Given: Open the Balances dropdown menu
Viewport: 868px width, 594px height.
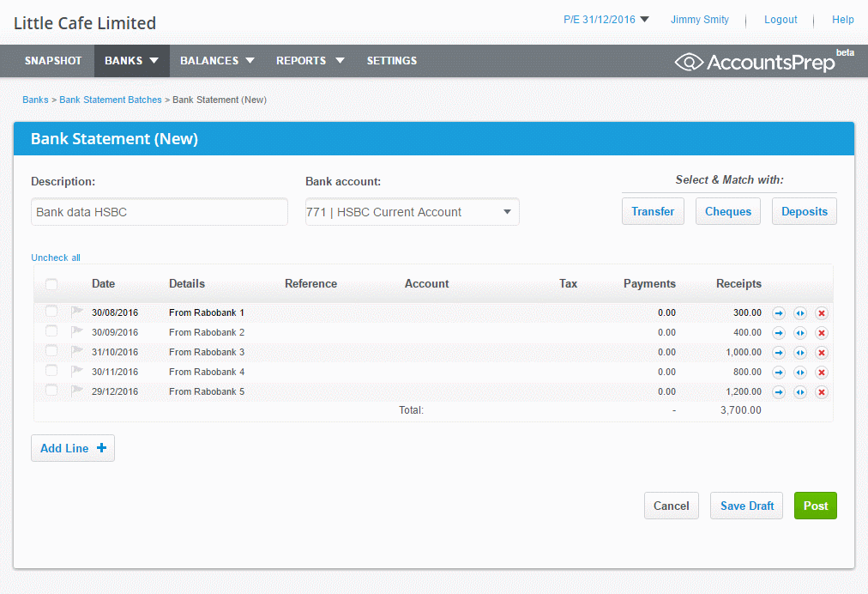Looking at the screenshot, I should tap(217, 61).
